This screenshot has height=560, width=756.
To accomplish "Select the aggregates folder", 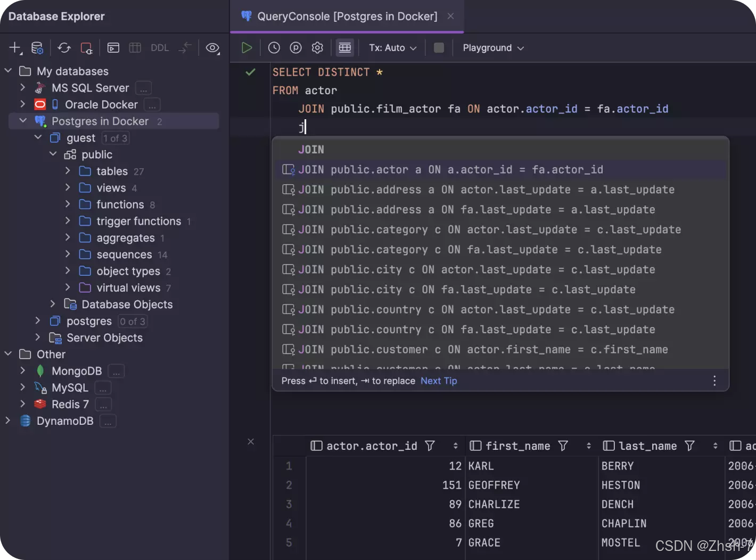I will tap(126, 238).
